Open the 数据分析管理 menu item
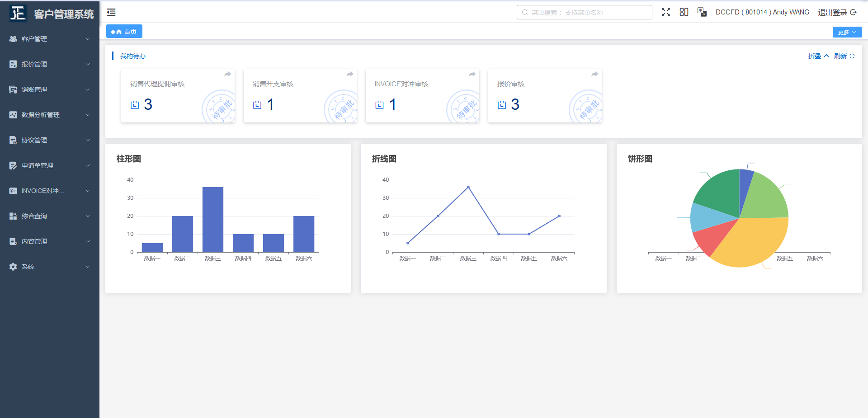The height and width of the screenshot is (418, 868). tap(50, 115)
